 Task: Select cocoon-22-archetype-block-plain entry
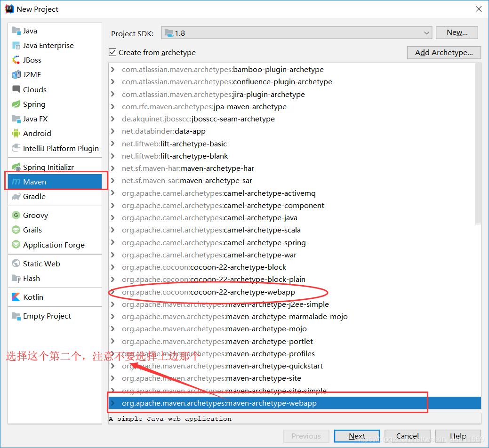point(214,280)
